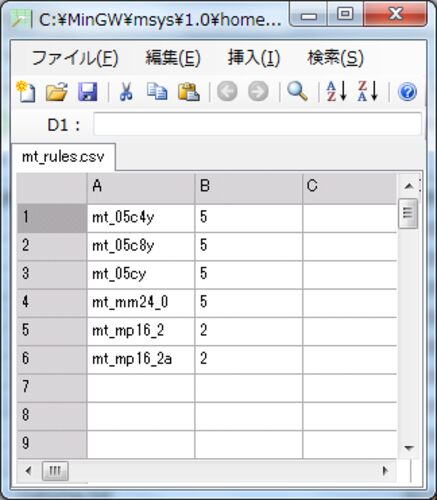The width and height of the screenshot is (437, 500).
Task: Open the ファイル(F) menu
Action: [x=75, y=58]
